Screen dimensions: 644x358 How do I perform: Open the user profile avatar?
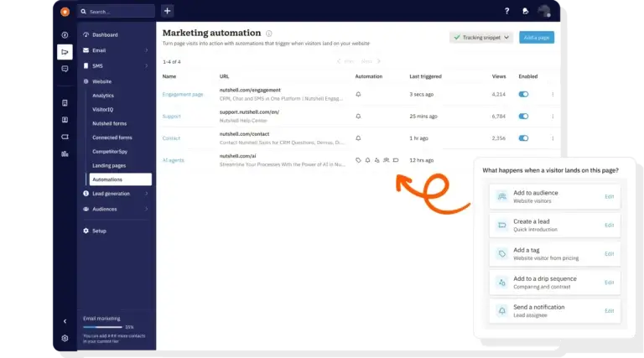tap(544, 11)
